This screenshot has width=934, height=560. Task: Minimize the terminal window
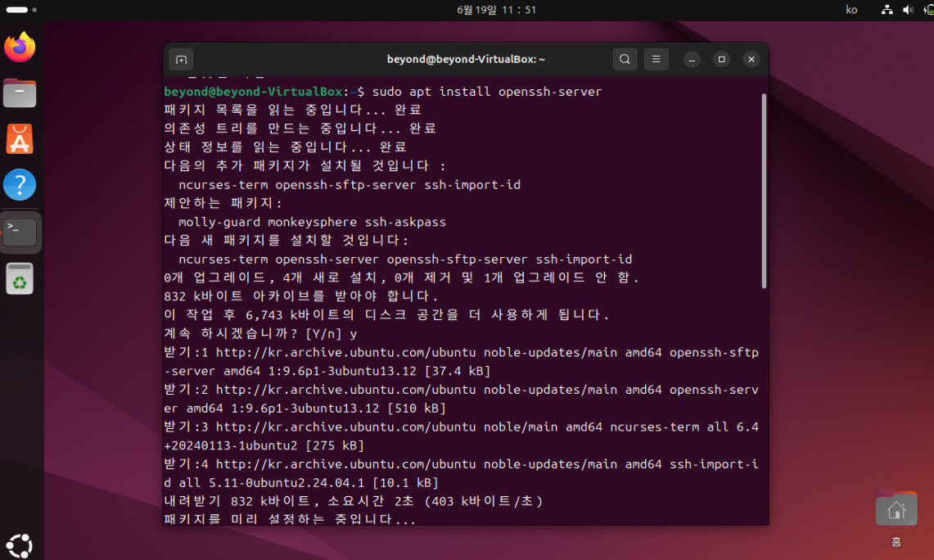692,60
